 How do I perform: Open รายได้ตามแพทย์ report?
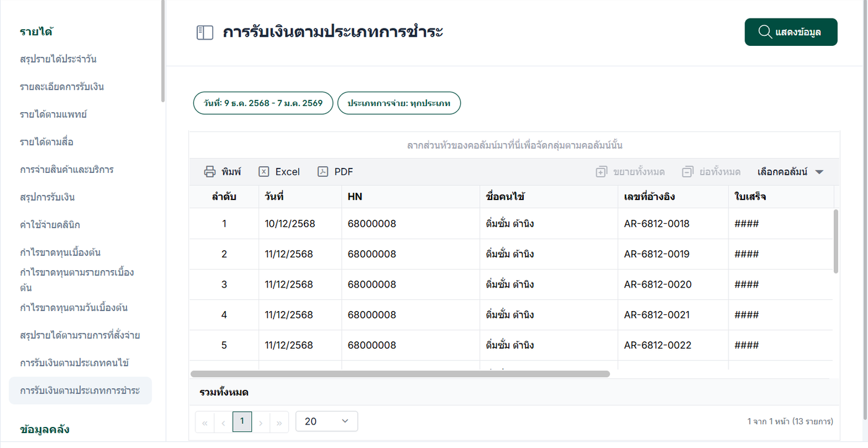coord(53,115)
